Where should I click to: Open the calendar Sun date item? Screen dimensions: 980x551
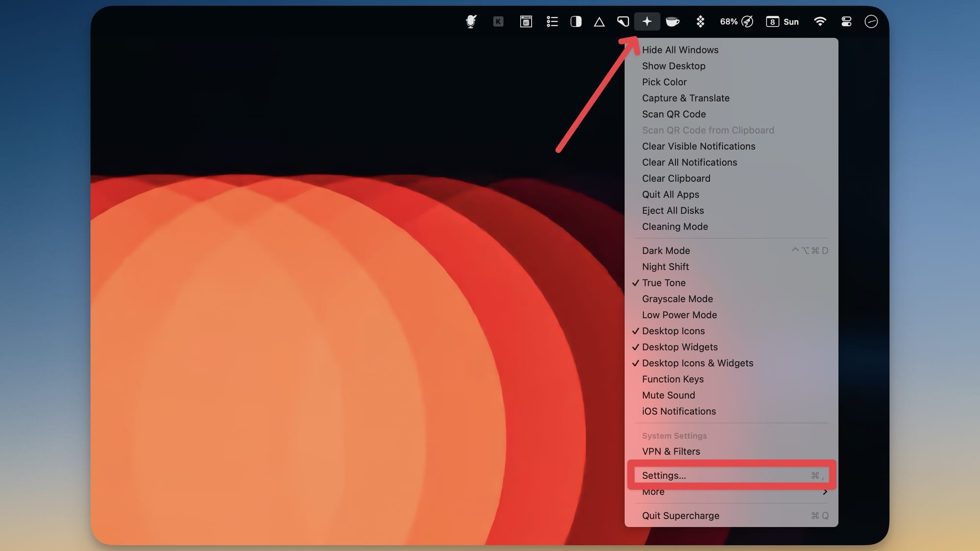point(783,22)
